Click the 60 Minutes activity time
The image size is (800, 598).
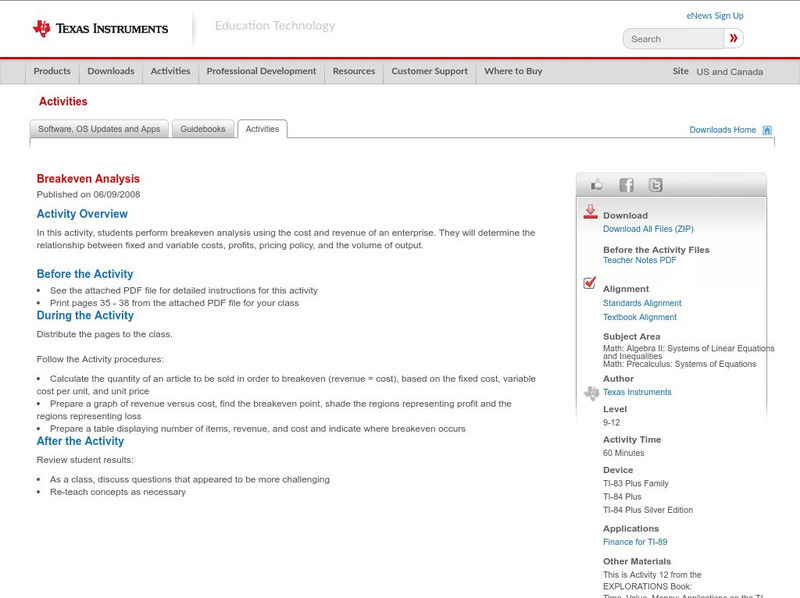[x=623, y=453]
